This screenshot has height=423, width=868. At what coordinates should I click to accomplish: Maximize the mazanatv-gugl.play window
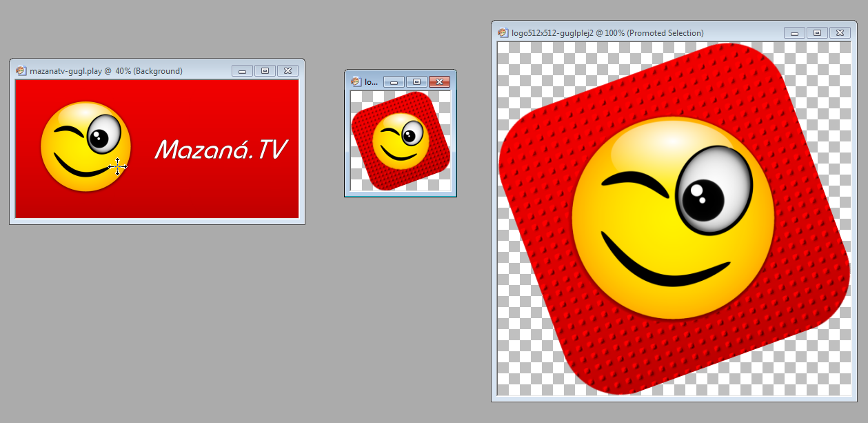coord(265,70)
